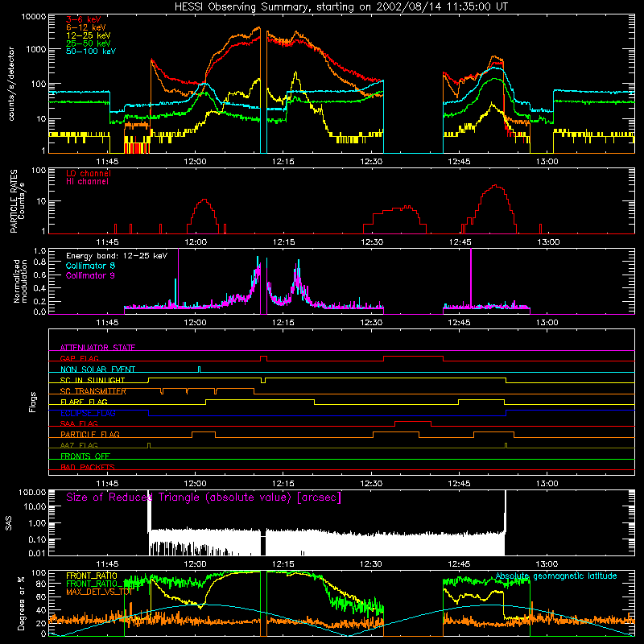Click the FLARE_FLAG label

click(x=84, y=402)
